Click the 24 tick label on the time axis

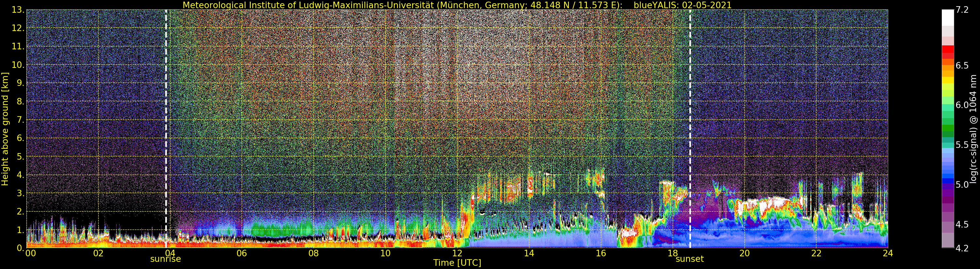pyautogui.click(x=887, y=253)
